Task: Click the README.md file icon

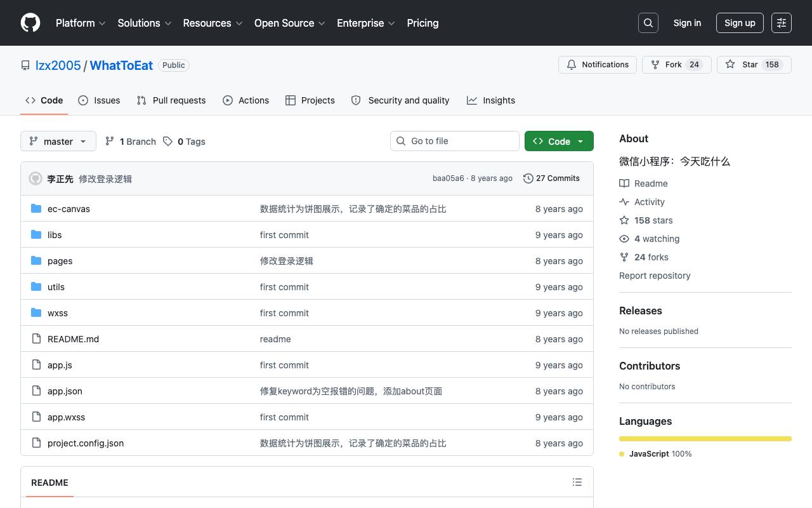Action: pos(36,339)
